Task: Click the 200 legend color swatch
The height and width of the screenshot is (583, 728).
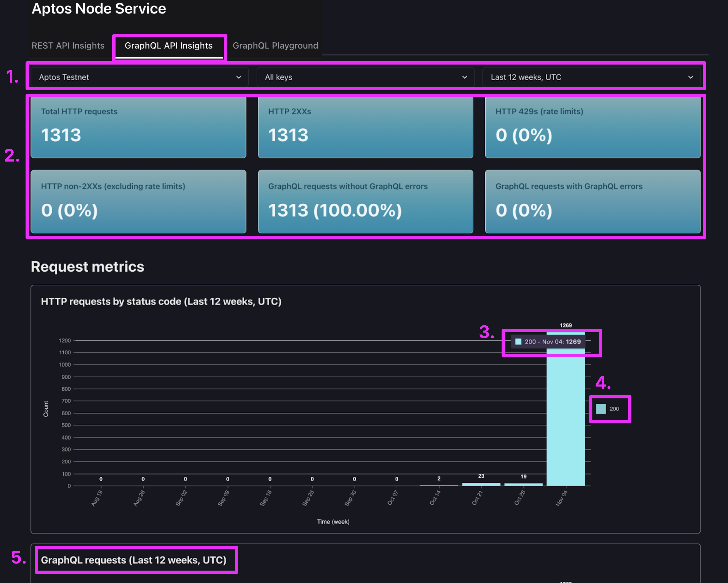Action: (x=601, y=409)
